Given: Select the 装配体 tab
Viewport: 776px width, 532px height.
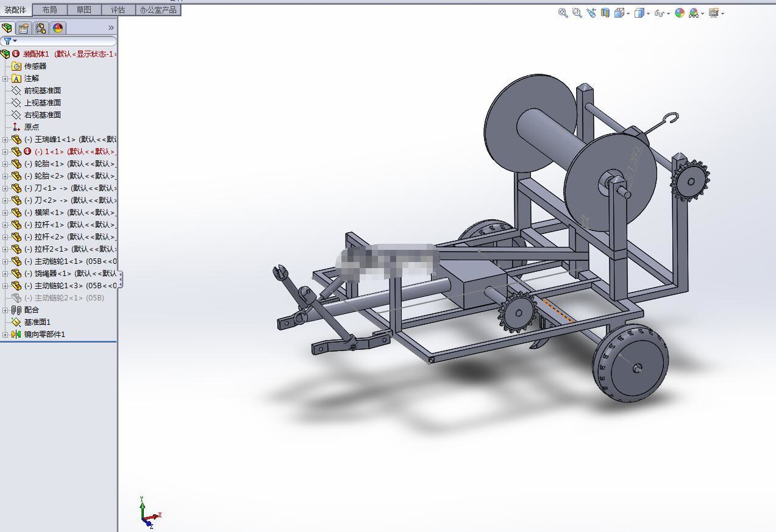Looking at the screenshot, I should [x=15, y=10].
